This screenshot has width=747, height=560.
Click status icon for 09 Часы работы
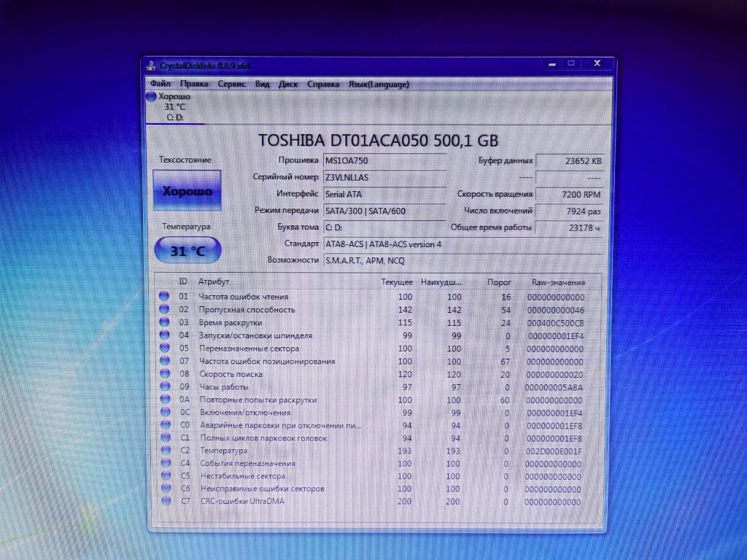tap(166, 386)
